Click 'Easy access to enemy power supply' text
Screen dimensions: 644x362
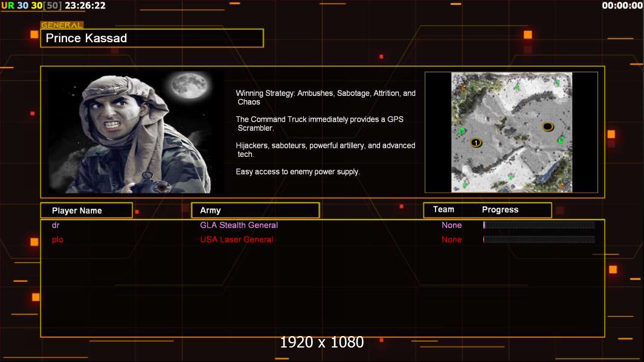coord(298,172)
